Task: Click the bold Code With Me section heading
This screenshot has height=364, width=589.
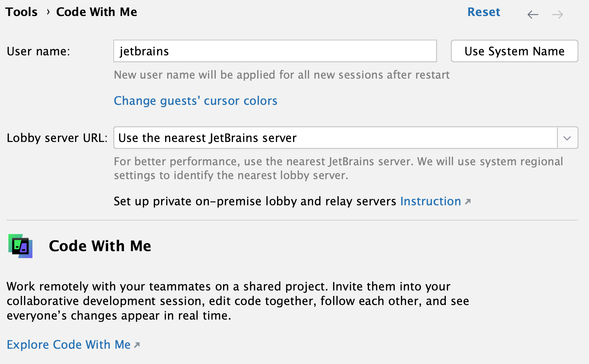Action: tap(100, 246)
